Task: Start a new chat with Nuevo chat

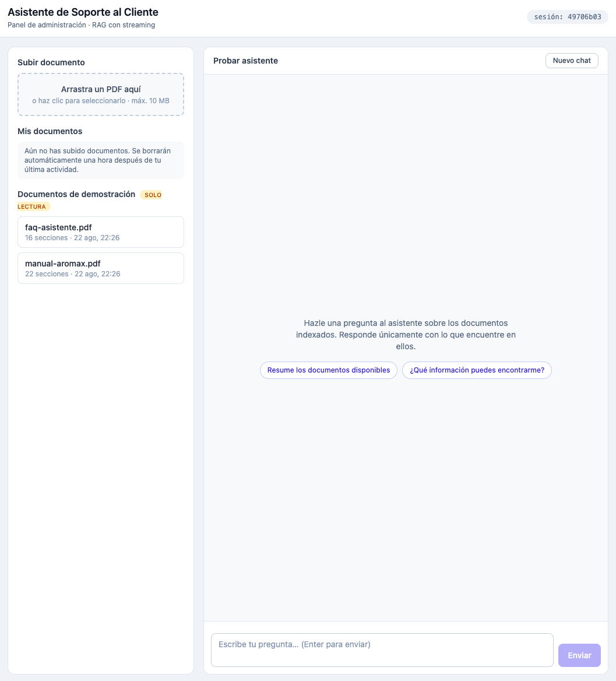Action: (x=572, y=61)
